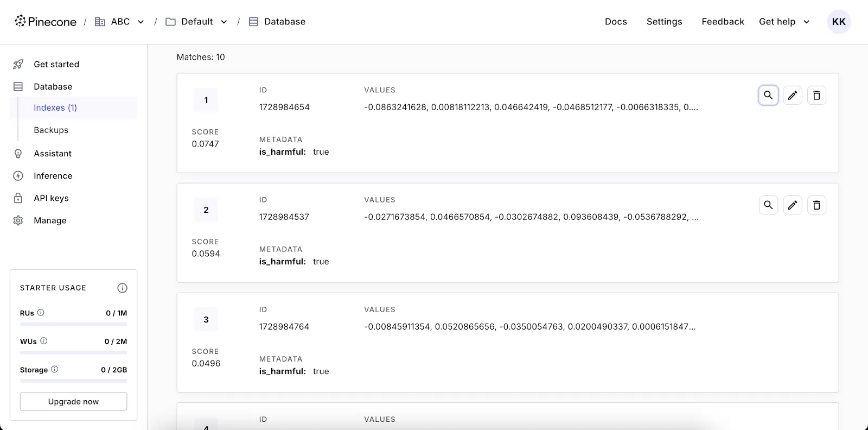Open Settings in the top bar
The image size is (868, 430).
[664, 22]
